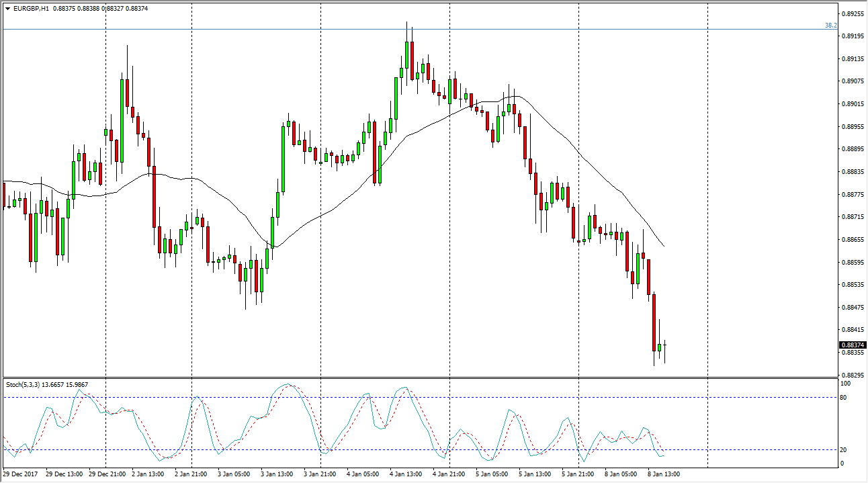The image size is (868, 483).
Task: Click the 4 Jan 13:00 time axis label
Action: (405, 474)
